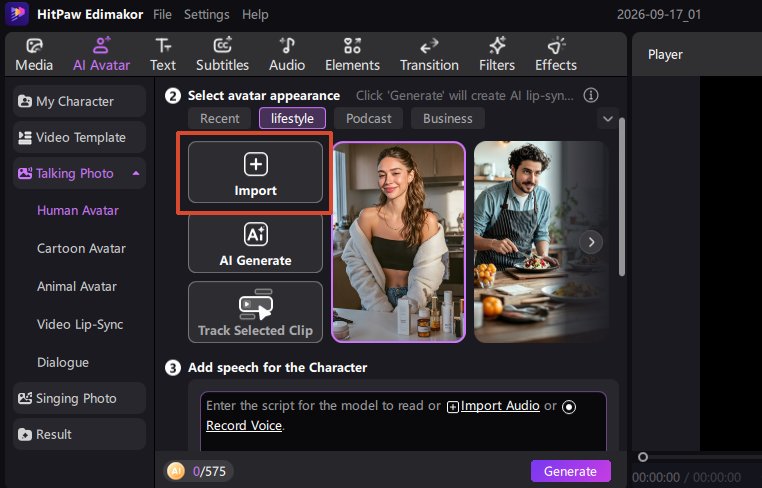Screen dimensions: 762x488
Task: Select the chef man avatar thumbnail
Action: [540, 242]
